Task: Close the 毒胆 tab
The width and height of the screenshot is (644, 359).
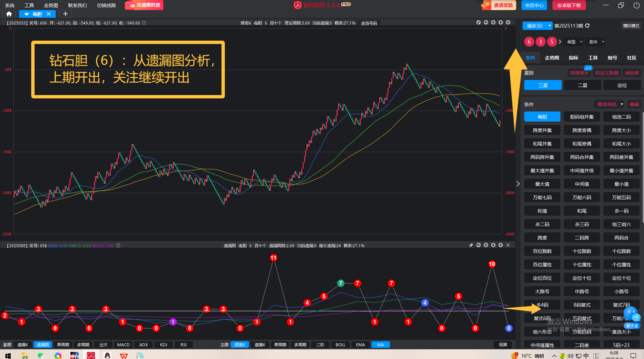Action: (x=49, y=14)
